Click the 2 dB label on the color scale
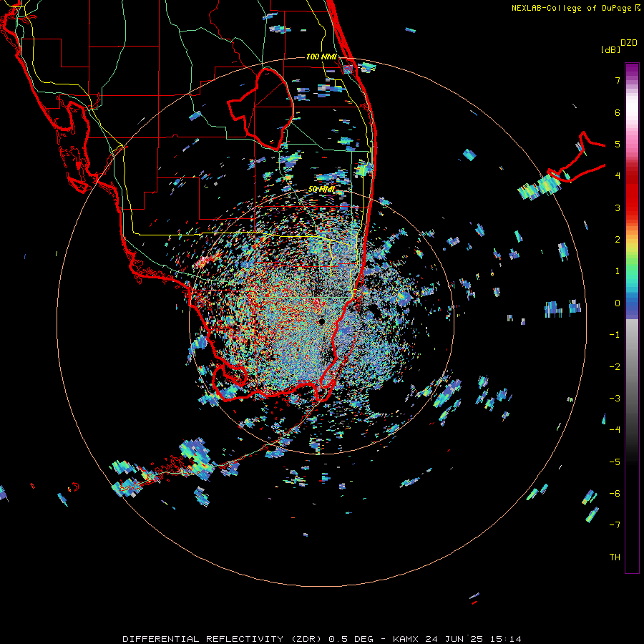The height and width of the screenshot is (644, 644). click(618, 240)
